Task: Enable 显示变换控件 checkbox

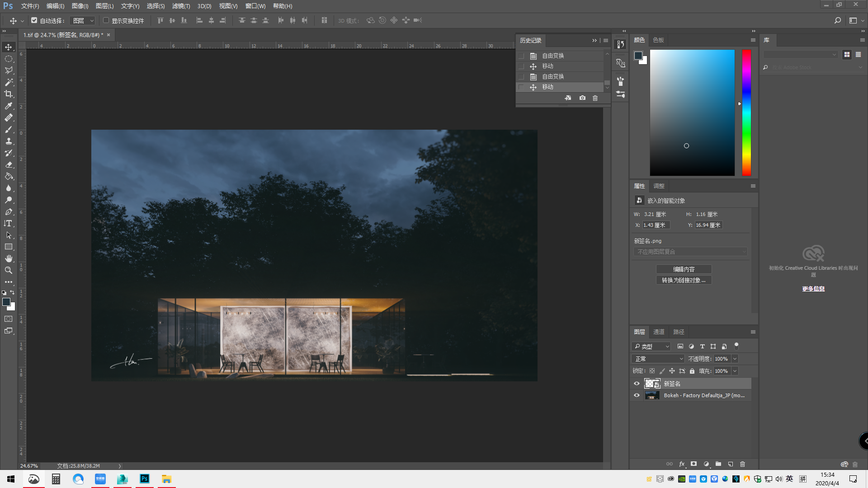Action: coord(106,20)
